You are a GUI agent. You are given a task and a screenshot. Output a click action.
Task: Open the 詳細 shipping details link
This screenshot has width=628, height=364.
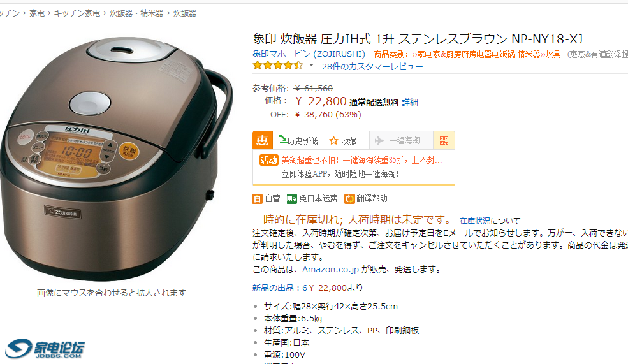(410, 102)
